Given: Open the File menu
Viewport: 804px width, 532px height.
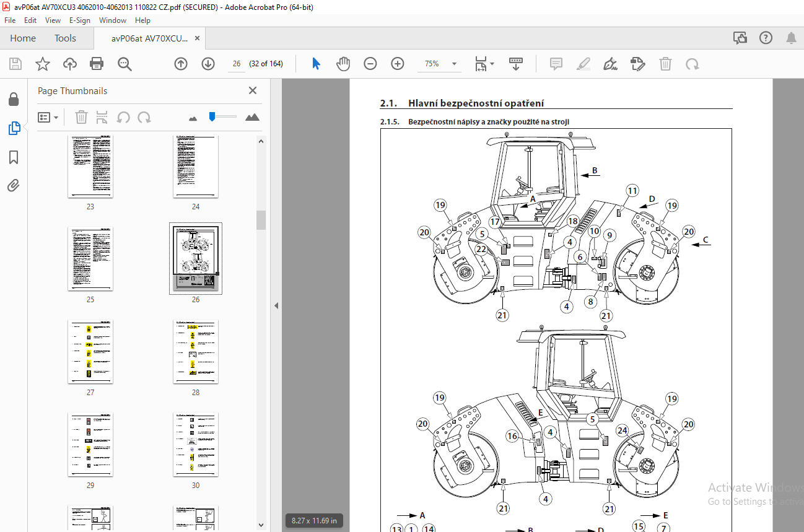Looking at the screenshot, I should [10, 20].
